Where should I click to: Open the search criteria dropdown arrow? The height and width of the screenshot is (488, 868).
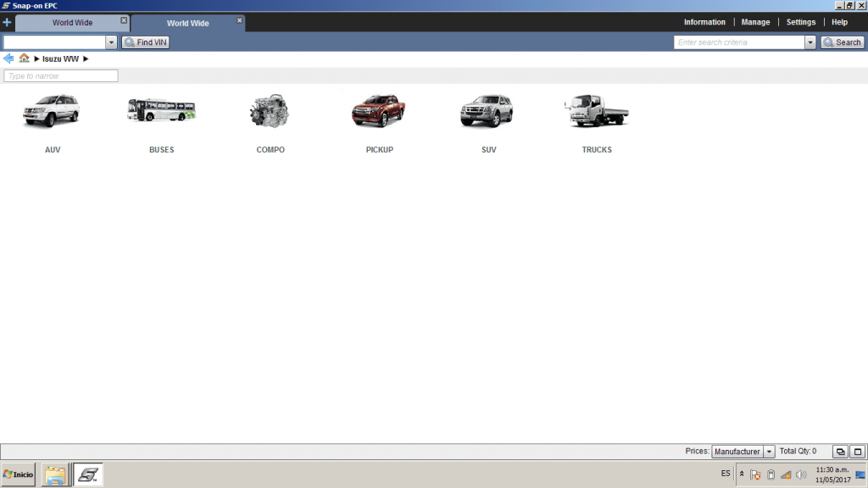[810, 42]
